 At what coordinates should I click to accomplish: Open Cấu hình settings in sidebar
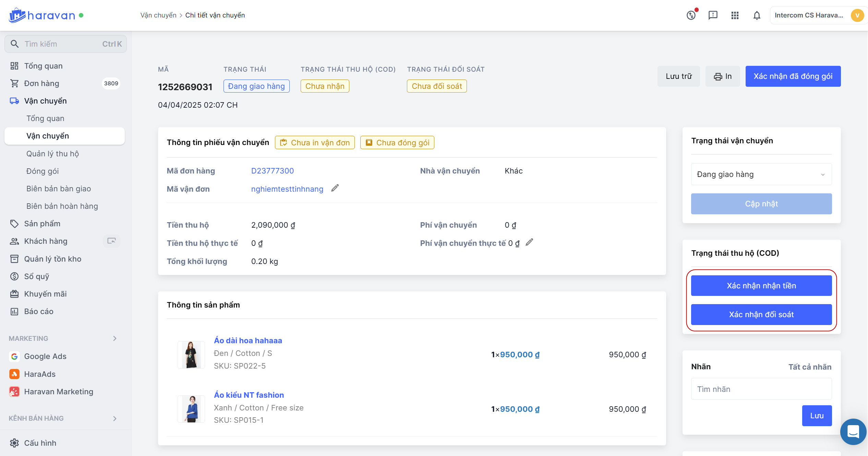pos(40,443)
